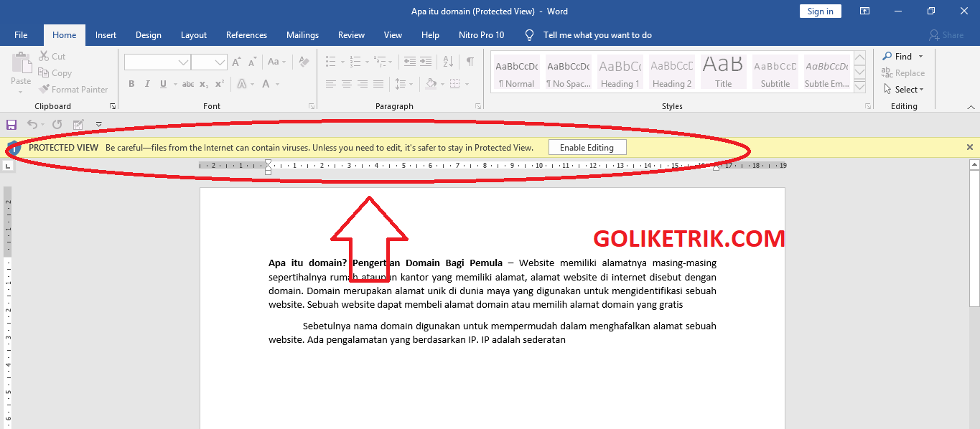Toggle Show/Hide paragraph marks

[x=470, y=62]
